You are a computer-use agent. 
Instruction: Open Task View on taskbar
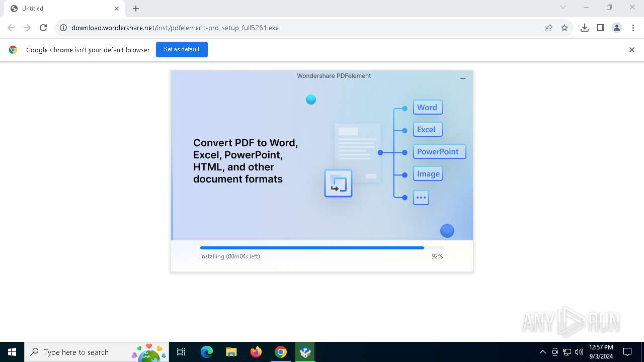(x=181, y=352)
